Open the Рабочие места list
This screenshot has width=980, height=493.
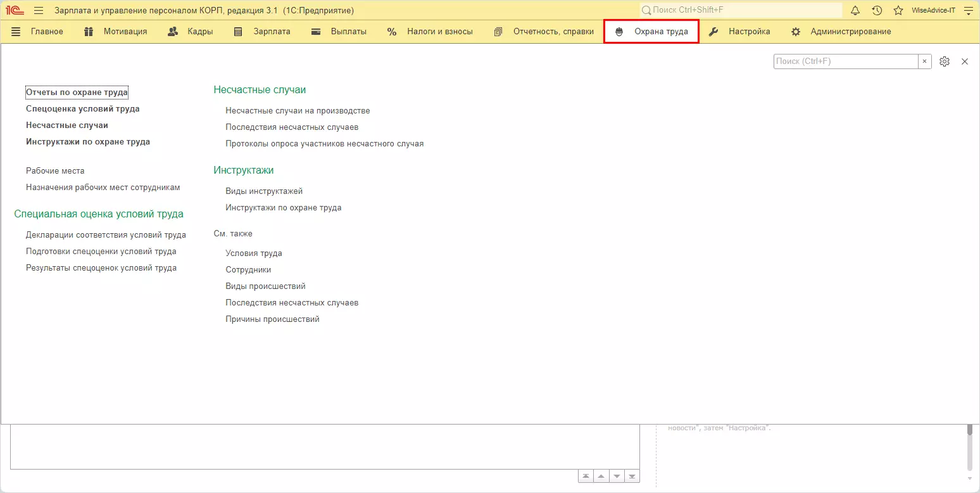click(55, 171)
